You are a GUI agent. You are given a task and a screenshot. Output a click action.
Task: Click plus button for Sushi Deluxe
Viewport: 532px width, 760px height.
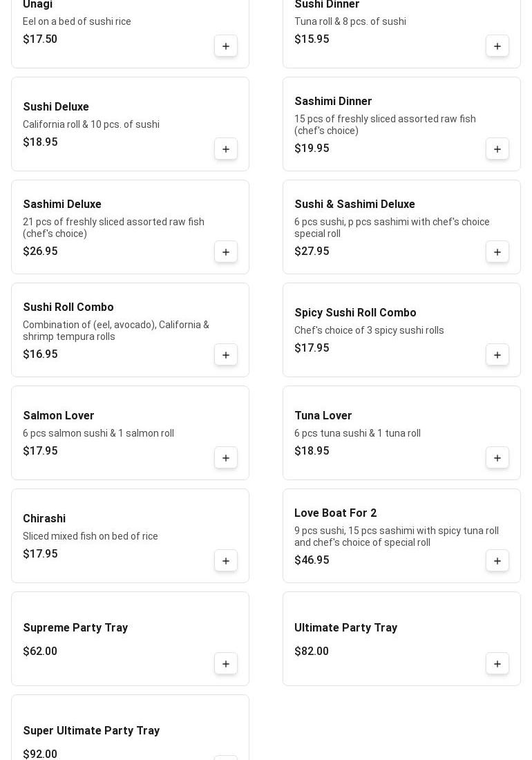point(226,149)
